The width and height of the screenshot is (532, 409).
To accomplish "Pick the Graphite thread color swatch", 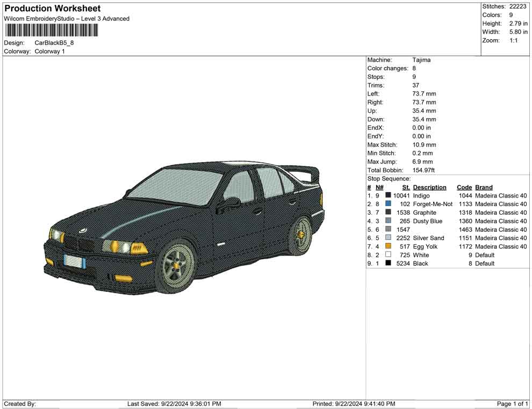I will (x=388, y=213).
